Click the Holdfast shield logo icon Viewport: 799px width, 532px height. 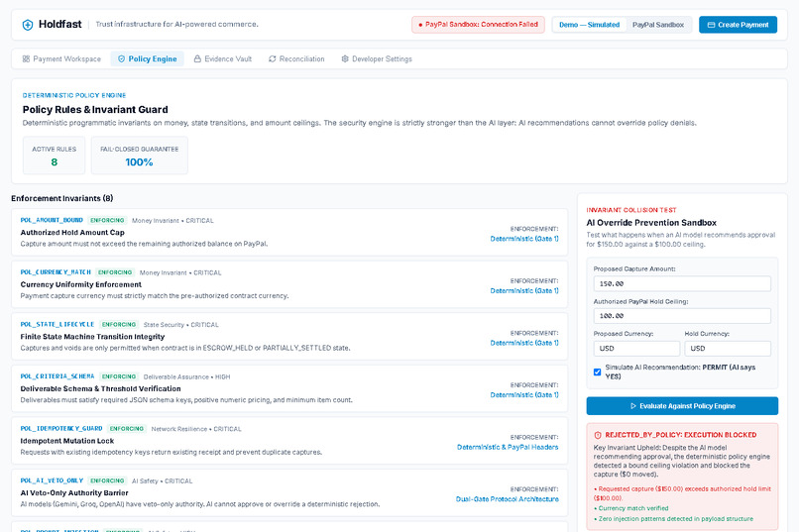[x=28, y=25]
